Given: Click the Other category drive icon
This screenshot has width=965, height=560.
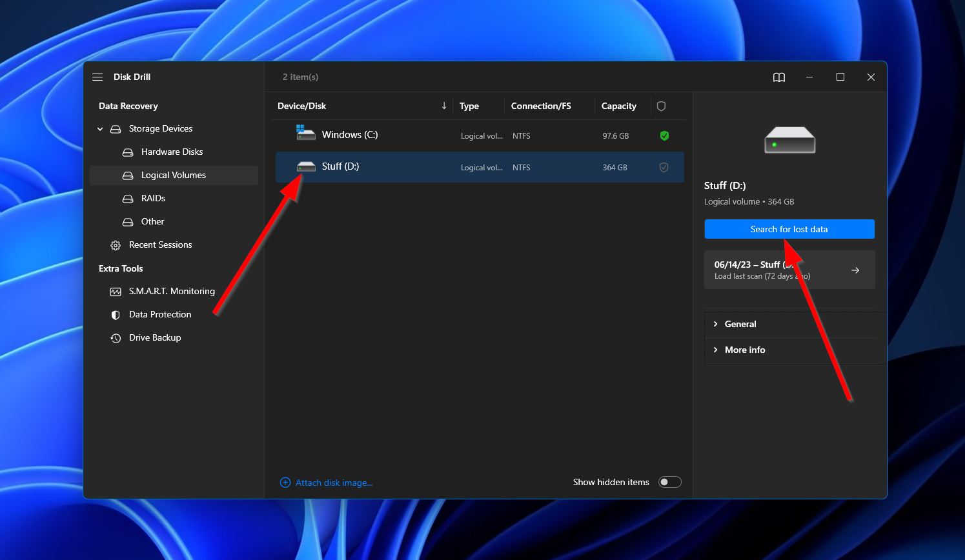Looking at the screenshot, I should pos(128,222).
